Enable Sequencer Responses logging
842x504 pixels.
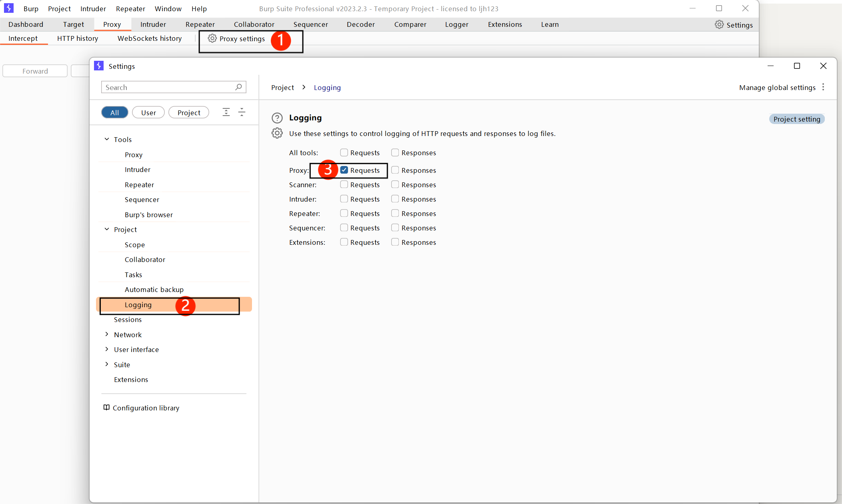(x=395, y=228)
